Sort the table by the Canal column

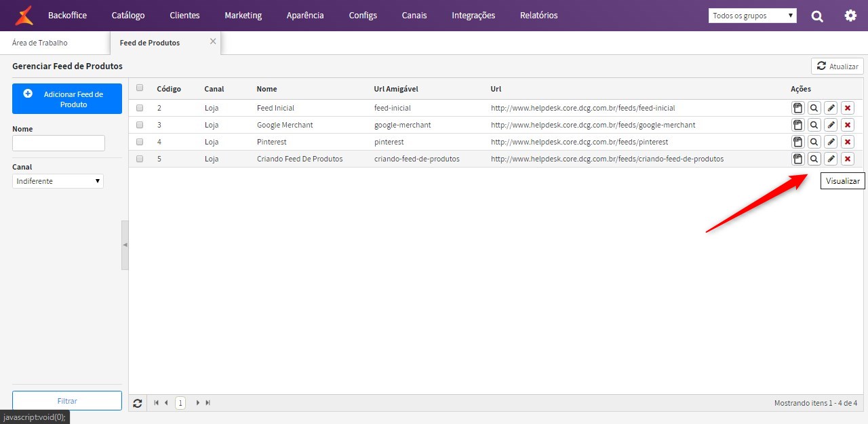tap(214, 89)
